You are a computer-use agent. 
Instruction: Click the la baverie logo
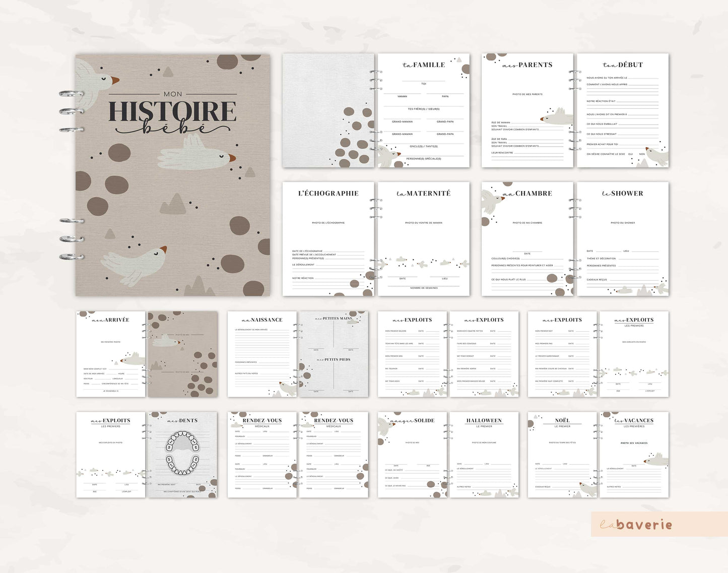[636, 525]
